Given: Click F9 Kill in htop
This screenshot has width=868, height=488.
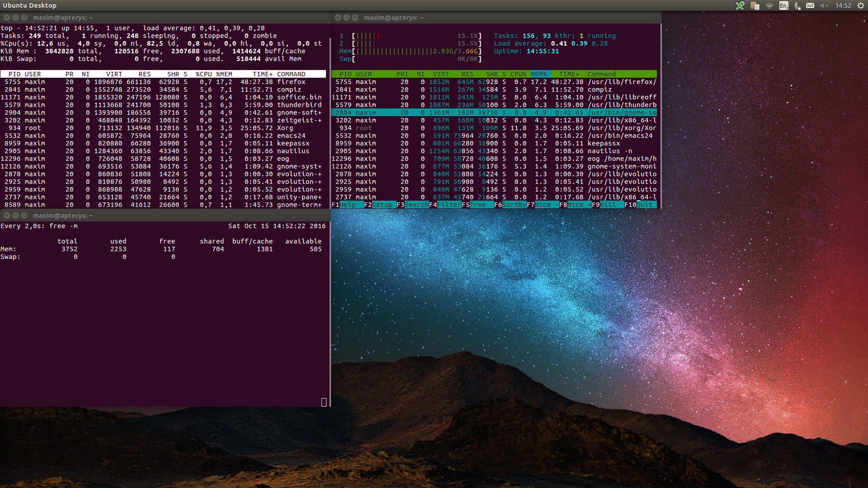Looking at the screenshot, I should (608, 205).
